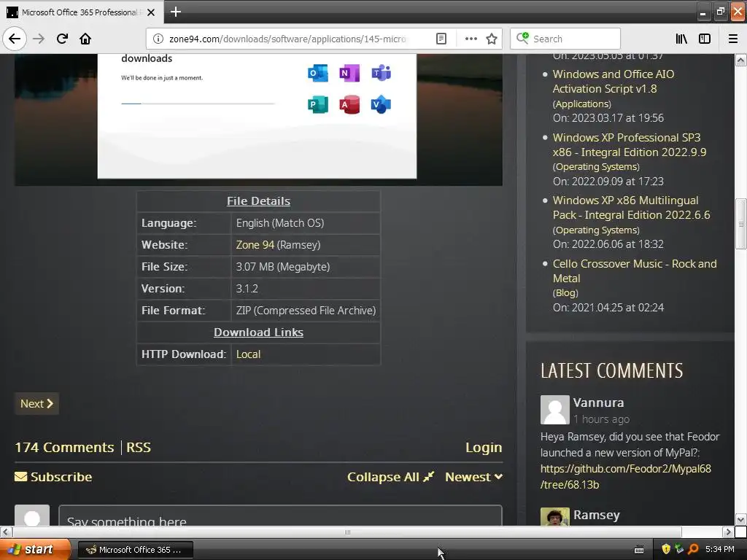The height and width of the screenshot is (560, 747).
Task: Click the Outlook icon in screenshot image
Action: 318,74
